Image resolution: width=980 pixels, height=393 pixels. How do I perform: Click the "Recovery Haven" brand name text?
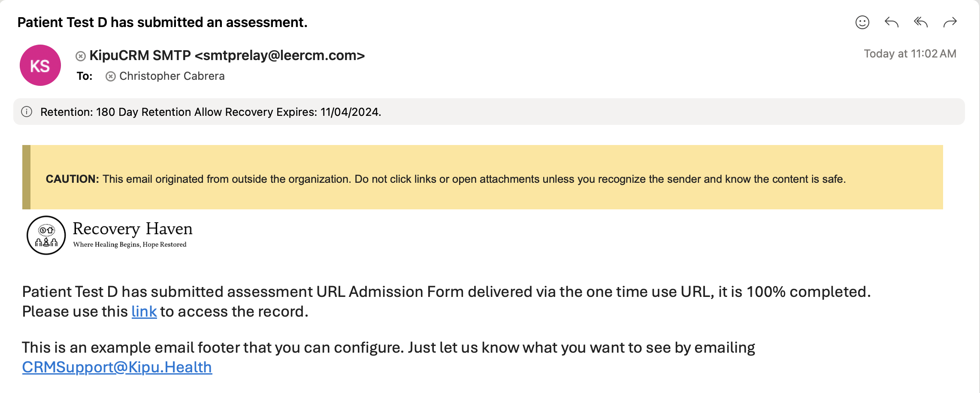coord(133,229)
